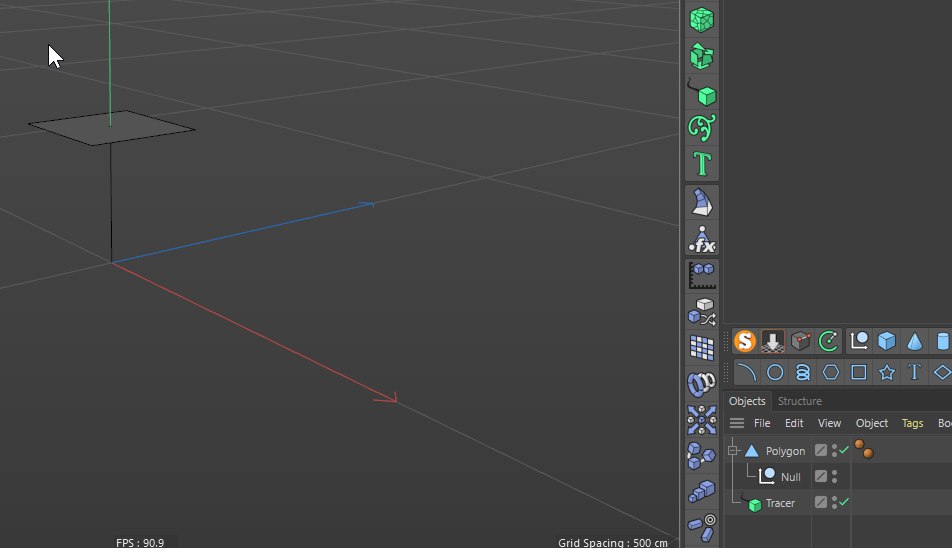The image size is (952, 548).
Task: Select the PolyFX icon
Action: click(702, 202)
